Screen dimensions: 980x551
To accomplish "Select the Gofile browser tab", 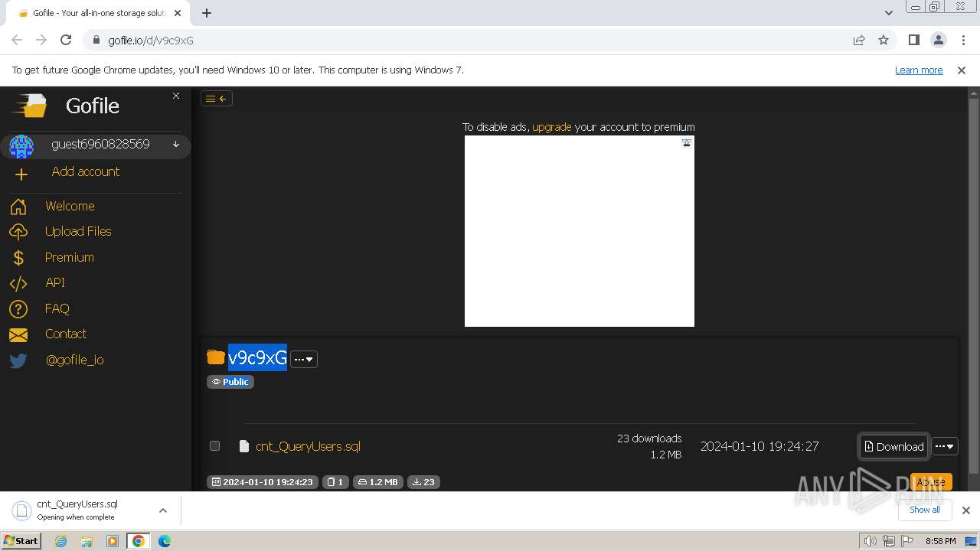I will click(x=98, y=13).
